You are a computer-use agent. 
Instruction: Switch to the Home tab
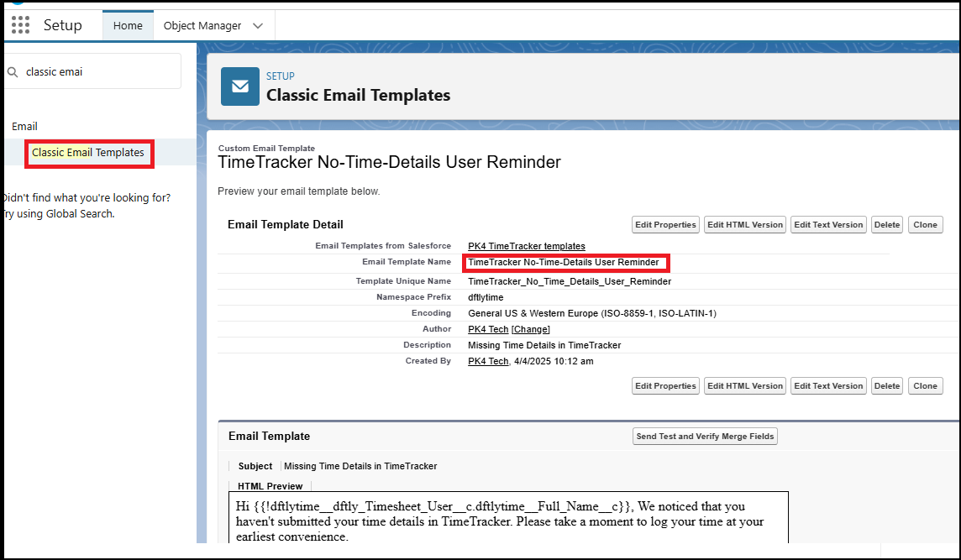point(128,26)
